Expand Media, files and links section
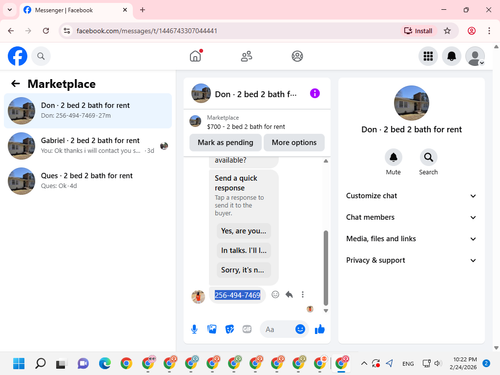Viewport: 500px width, 375px height. coord(411,239)
